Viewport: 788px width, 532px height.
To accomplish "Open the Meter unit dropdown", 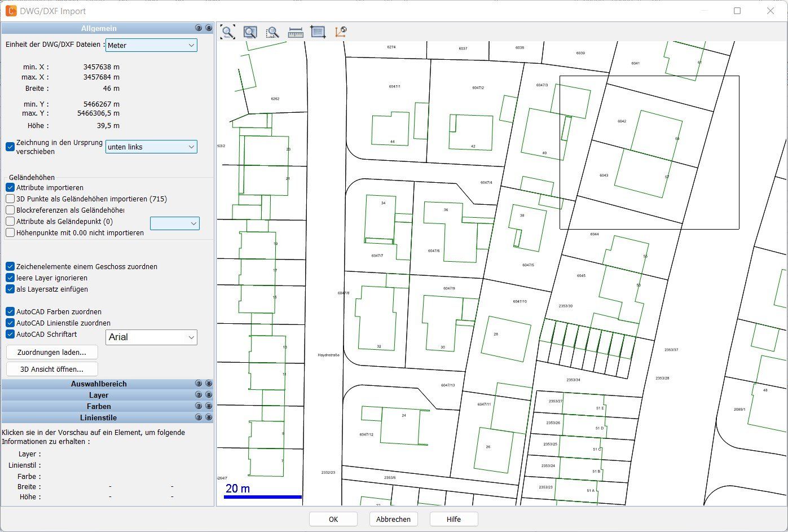I will point(151,45).
